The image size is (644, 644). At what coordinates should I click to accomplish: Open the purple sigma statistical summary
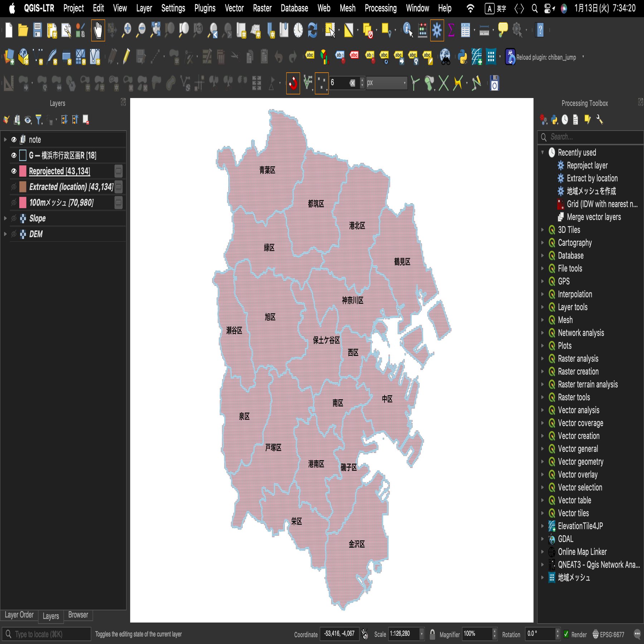pyautogui.click(x=452, y=30)
